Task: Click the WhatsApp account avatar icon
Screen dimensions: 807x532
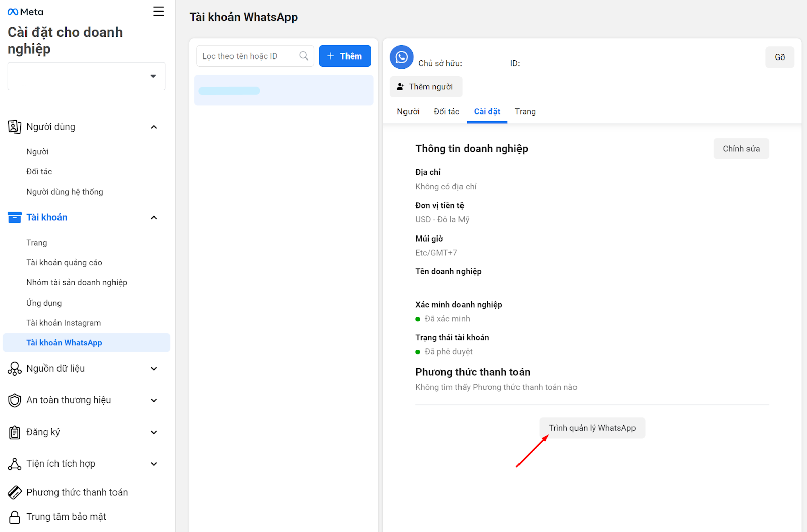Action: [401, 57]
